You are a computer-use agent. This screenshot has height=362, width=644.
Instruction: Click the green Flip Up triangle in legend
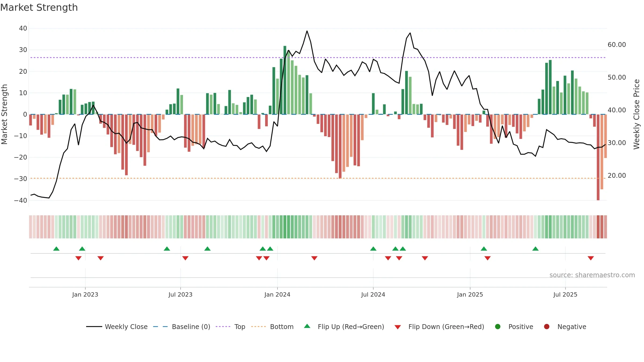click(307, 326)
